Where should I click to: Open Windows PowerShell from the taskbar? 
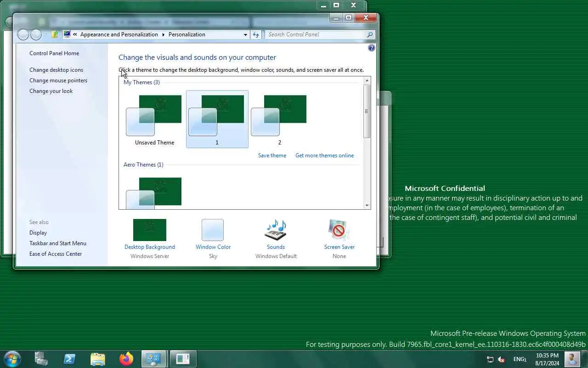coord(69,359)
